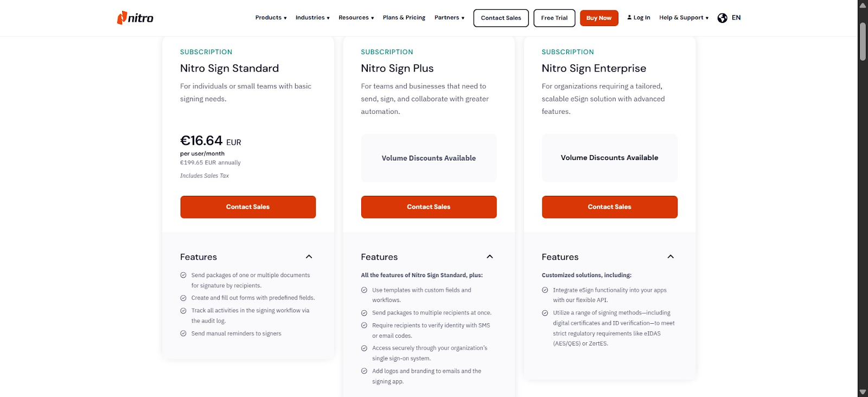Expand the Industries dropdown
This screenshot has width=868, height=397.
pyautogui.click(x=312, y=17)
